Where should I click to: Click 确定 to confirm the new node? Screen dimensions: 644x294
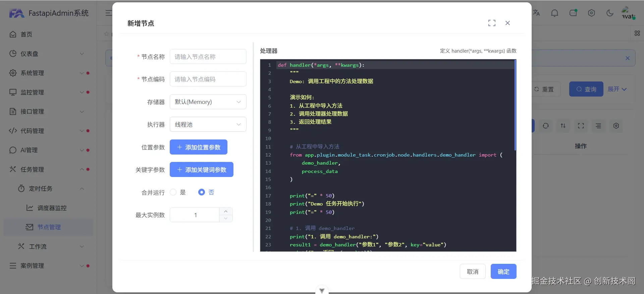click(x=503, y=272)
